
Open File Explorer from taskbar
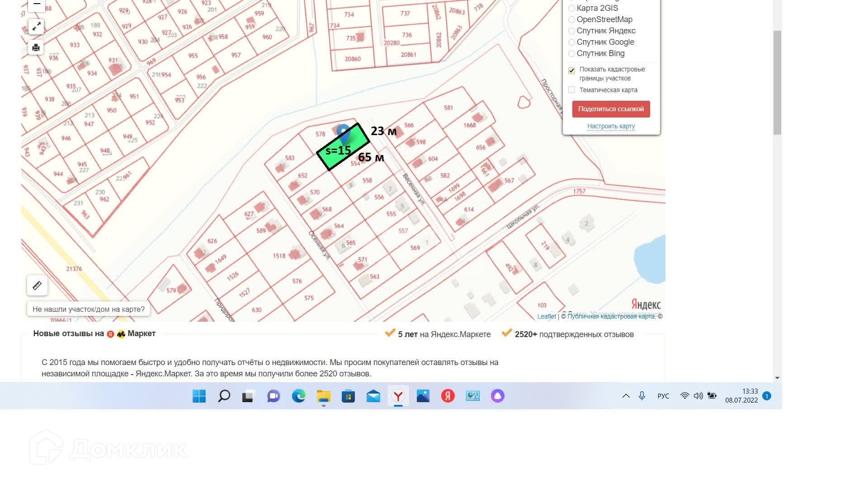[x=323, y=396]
